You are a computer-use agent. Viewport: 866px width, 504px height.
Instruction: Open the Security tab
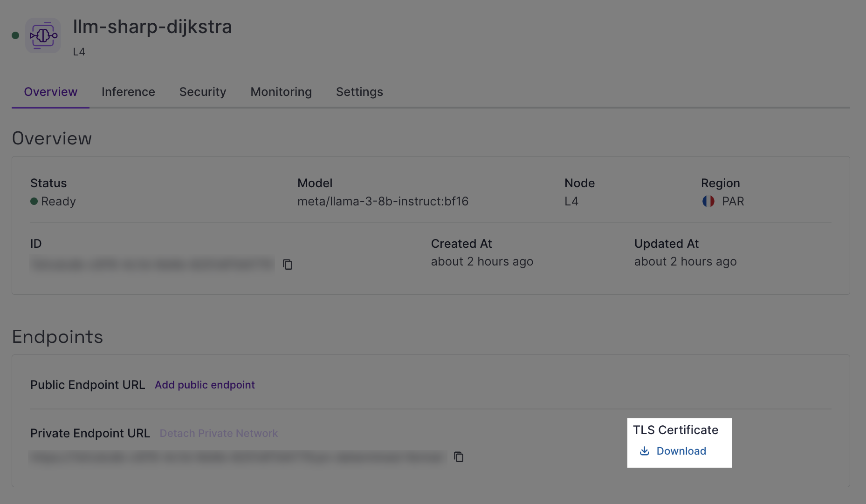(202, 92)
